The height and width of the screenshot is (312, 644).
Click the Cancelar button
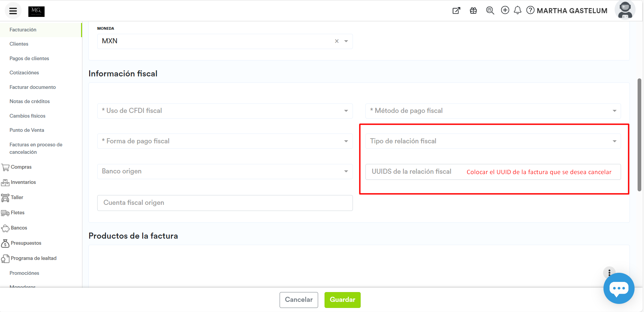[299, 300]
